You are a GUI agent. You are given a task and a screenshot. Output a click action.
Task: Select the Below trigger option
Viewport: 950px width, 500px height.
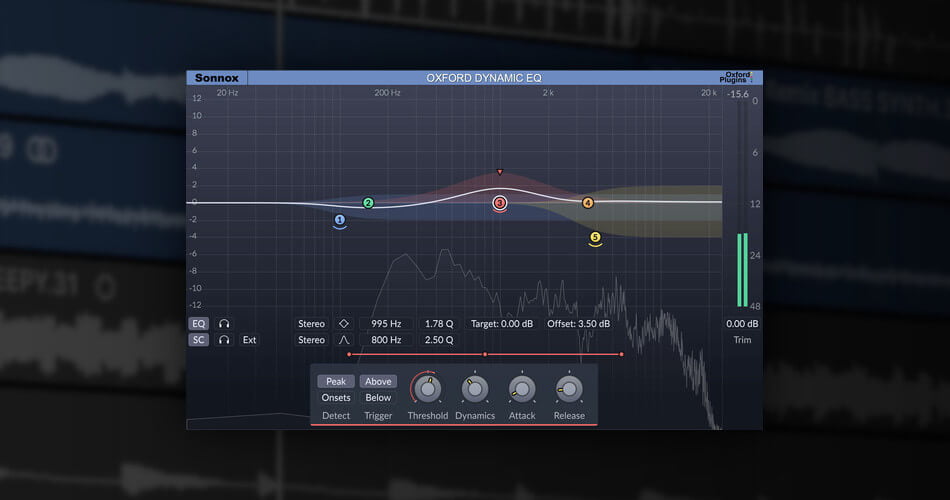pos(378,398)
